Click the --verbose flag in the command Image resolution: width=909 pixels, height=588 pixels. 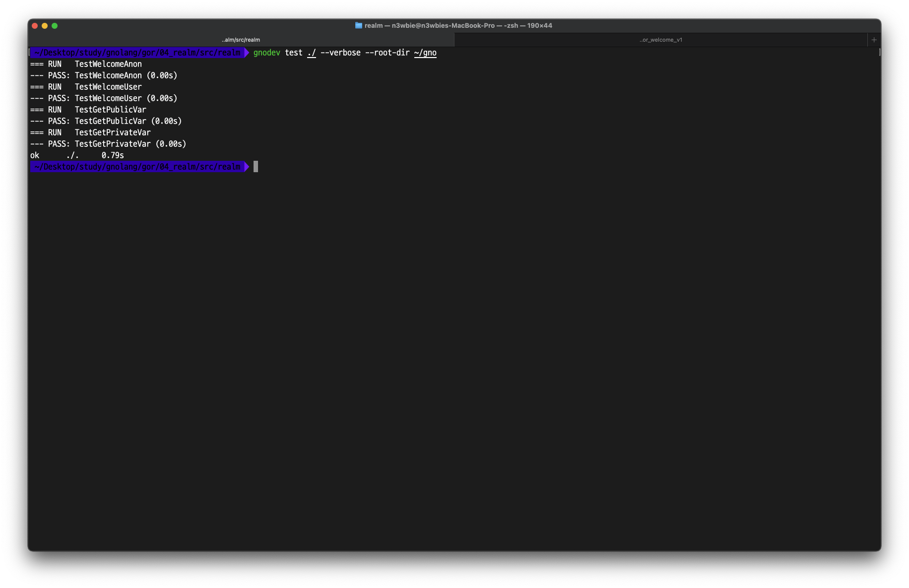(x=340, y=53)
